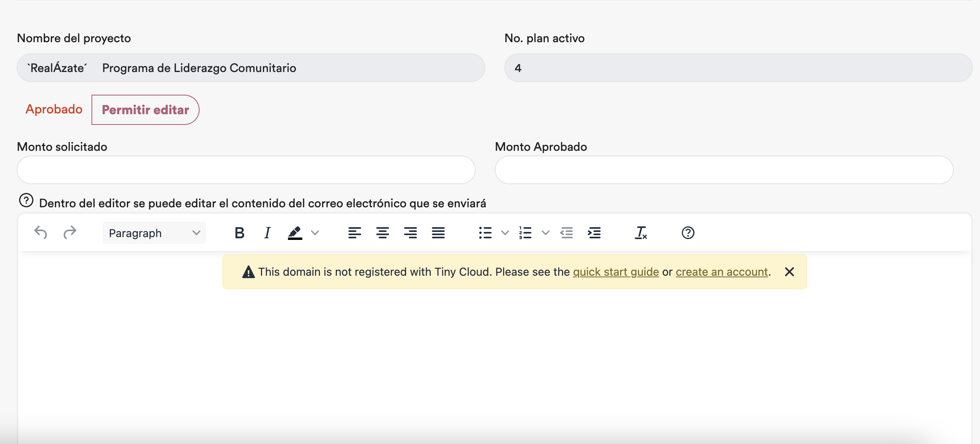
Task: Insert a numbered list
Action: point(525,233)
